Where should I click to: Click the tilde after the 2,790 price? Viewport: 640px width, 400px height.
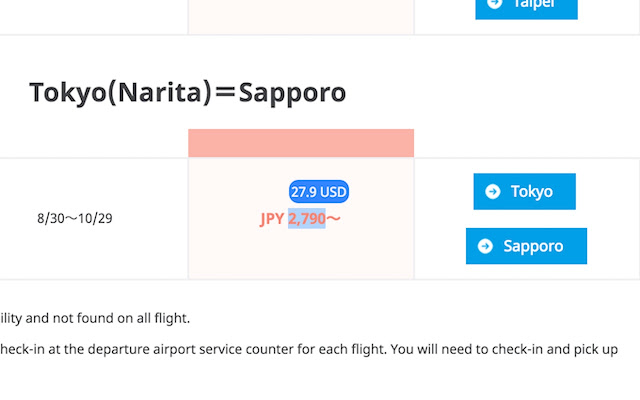334,219
